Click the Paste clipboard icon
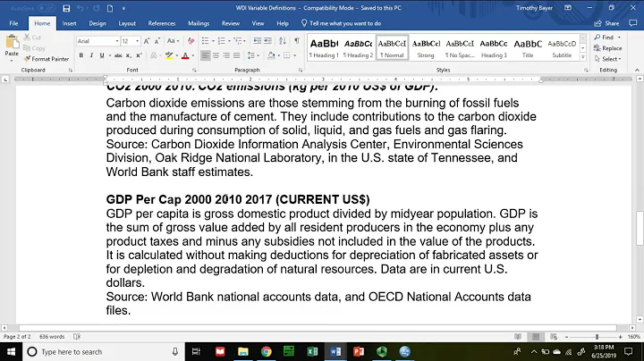The image size is (644, 361). 12,42
